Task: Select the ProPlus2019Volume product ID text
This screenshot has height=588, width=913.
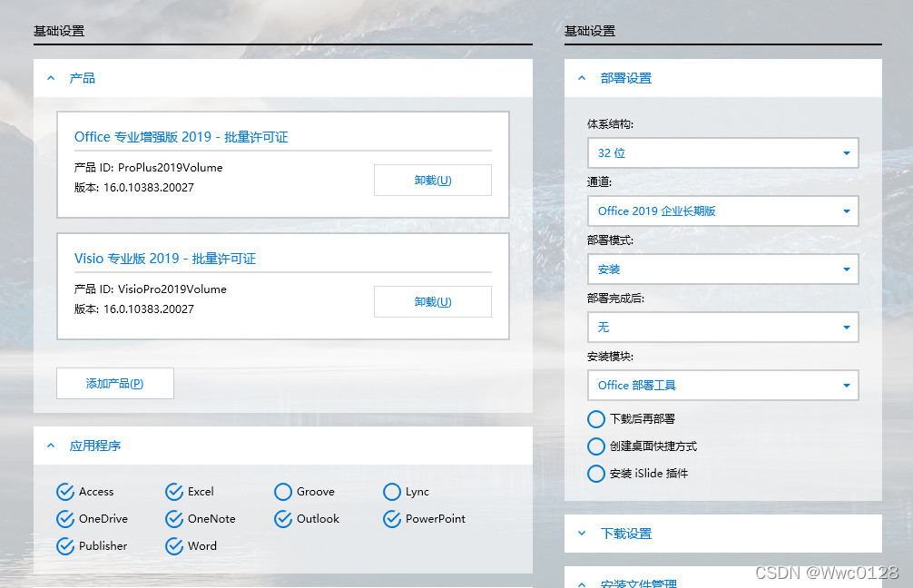Action: point(170,168)
